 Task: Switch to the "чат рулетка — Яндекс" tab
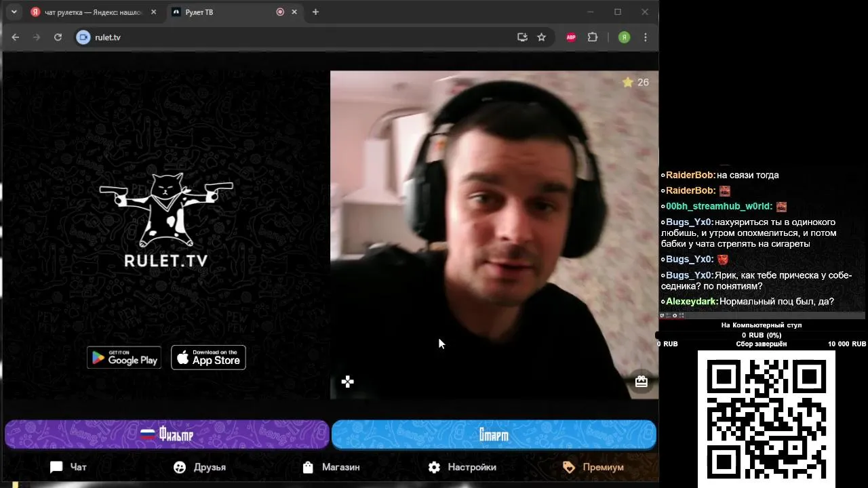94,12
